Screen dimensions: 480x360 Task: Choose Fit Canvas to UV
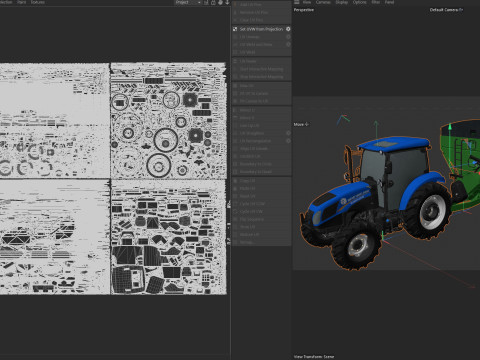click(x=262, y=101)
